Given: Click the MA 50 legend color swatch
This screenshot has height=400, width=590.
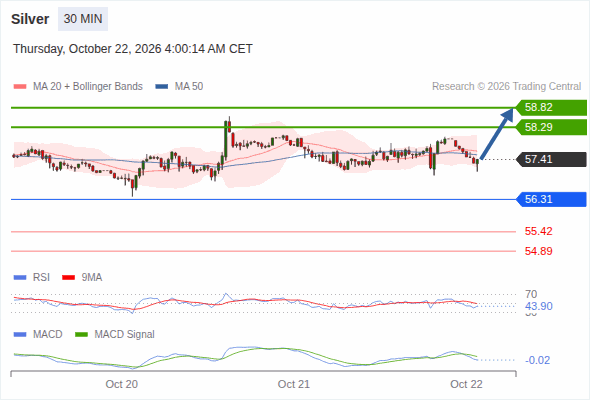Looking at the screenshot, I should click(x=162, y=87).
